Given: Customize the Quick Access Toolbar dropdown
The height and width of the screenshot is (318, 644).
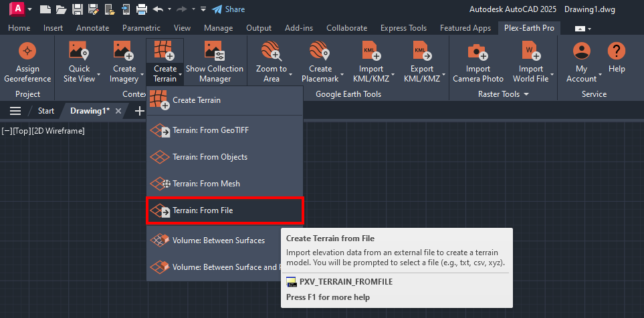Looking at the screenshot, I should pyautogui.click(x=203, y=9).
